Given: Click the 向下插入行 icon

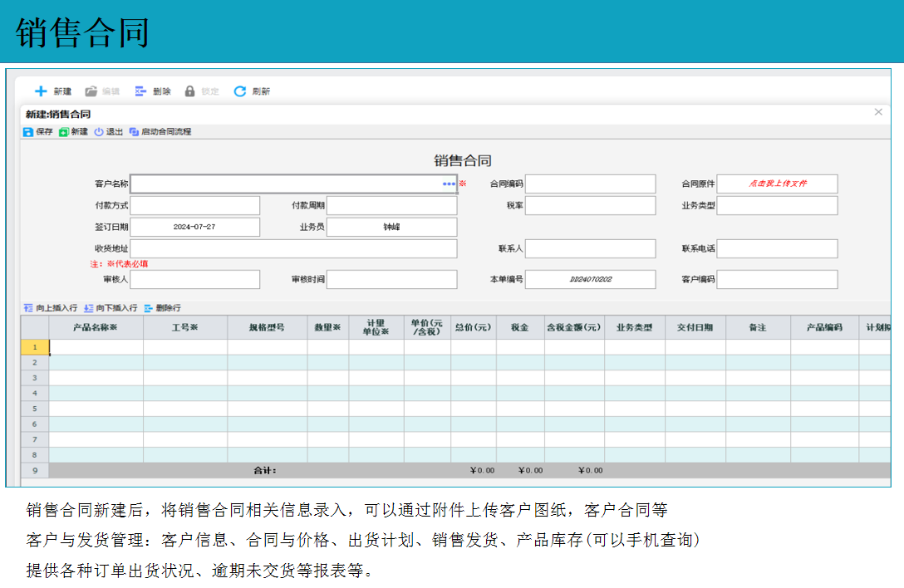Looking at the screenshot, I should [x=89, y=308].
